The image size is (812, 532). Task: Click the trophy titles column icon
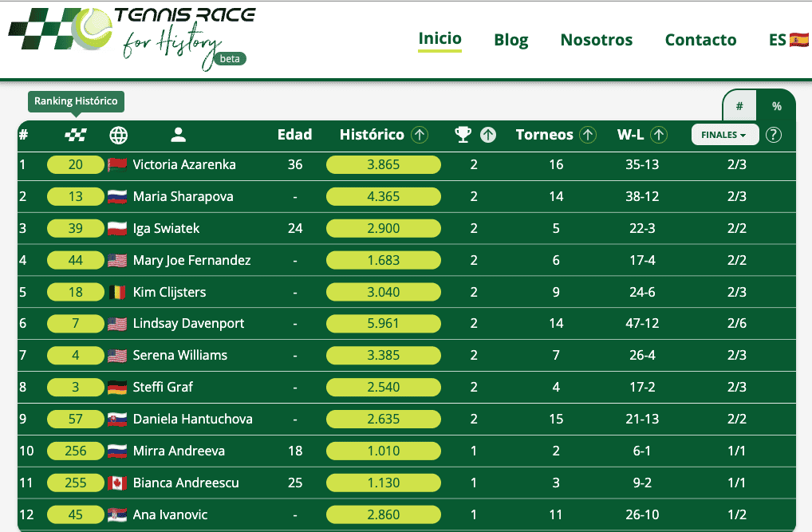[x=463, y=135]
